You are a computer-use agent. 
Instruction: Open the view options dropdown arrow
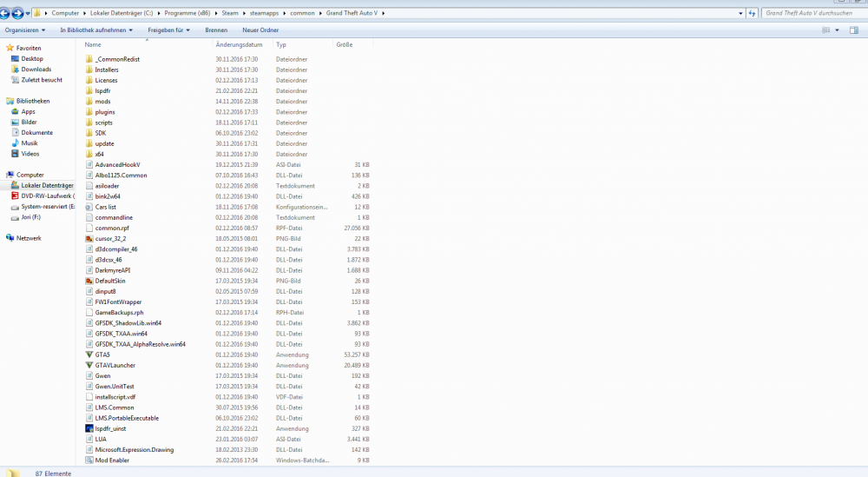(x=837, y=30)
